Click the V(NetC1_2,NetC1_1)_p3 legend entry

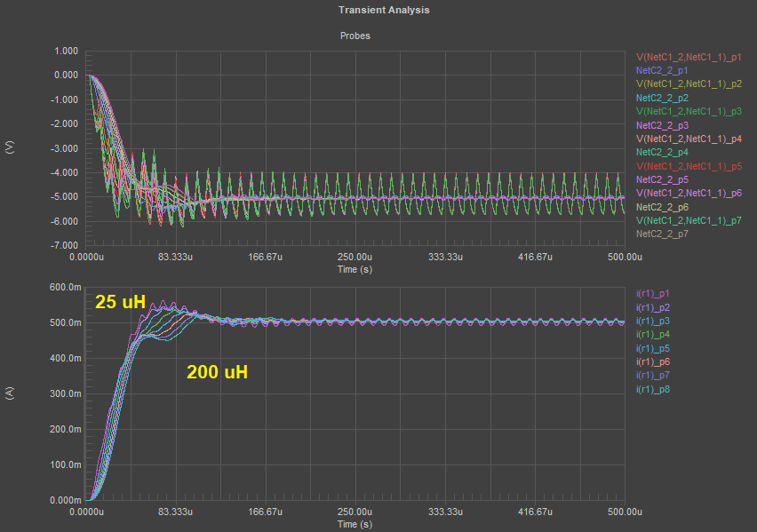coord(689,111)
